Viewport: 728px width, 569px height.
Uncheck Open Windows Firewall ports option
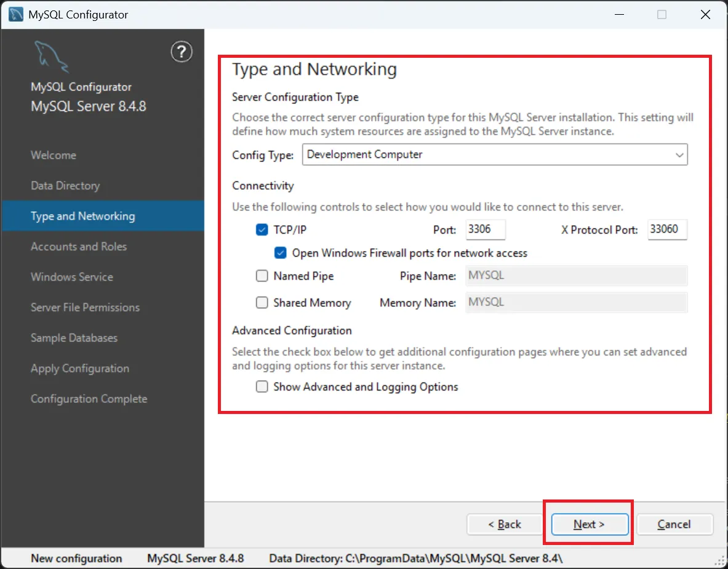coord(281,253)
